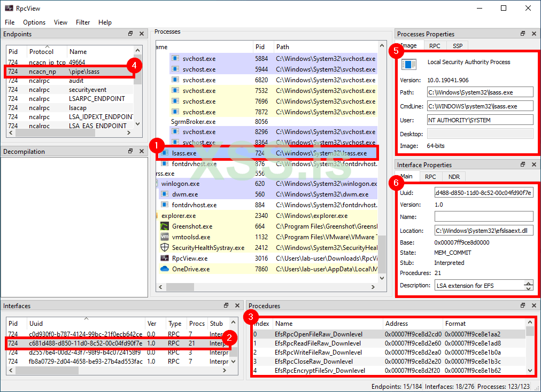Sort interfaces by Procs column header
This screenshot has width=541, height=392.
click(x=197, y=324)
